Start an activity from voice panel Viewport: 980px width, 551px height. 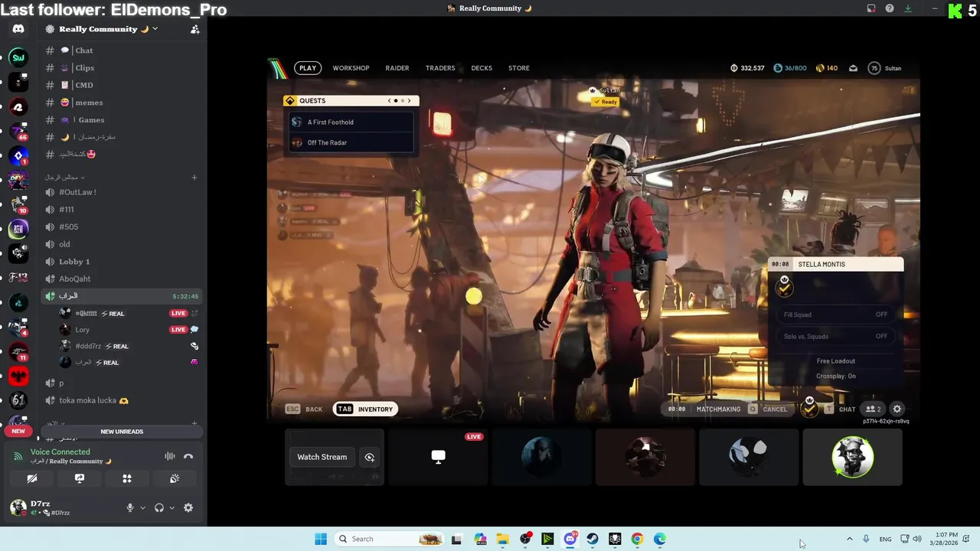point(127,478)
